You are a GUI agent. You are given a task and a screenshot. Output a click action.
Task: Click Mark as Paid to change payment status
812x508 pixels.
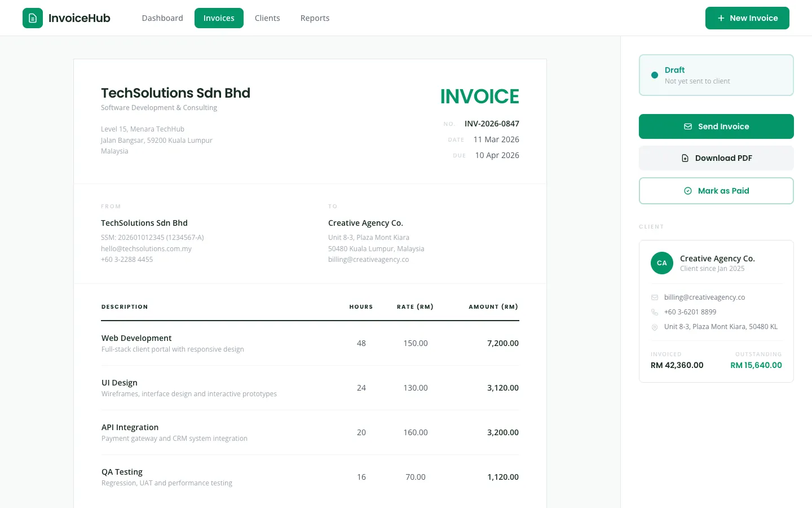point(716,191)
